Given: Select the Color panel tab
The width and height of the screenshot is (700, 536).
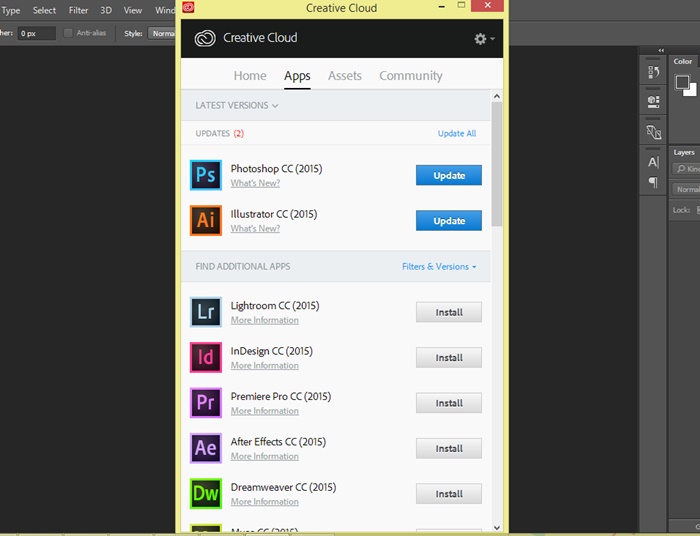Looking at the screenshot, I should (x=683, y=62).
